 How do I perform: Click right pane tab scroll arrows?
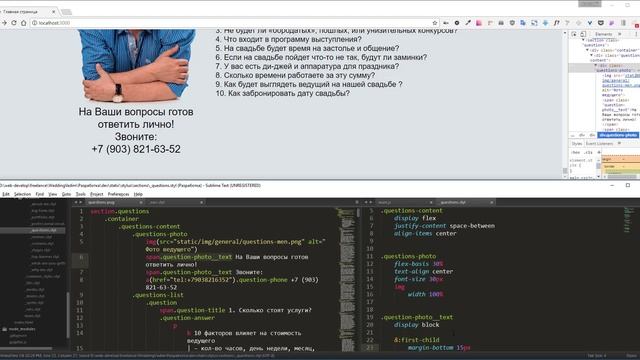368,202
